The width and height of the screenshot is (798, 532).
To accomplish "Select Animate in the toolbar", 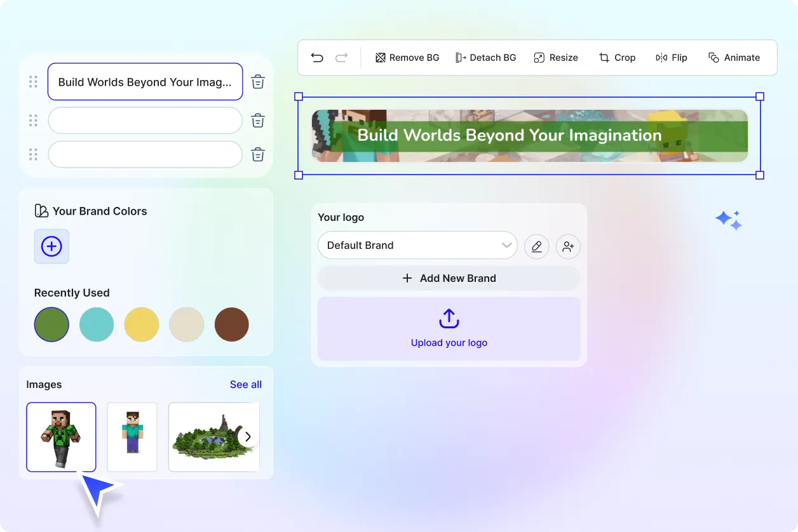I will [x=734, y=58].
